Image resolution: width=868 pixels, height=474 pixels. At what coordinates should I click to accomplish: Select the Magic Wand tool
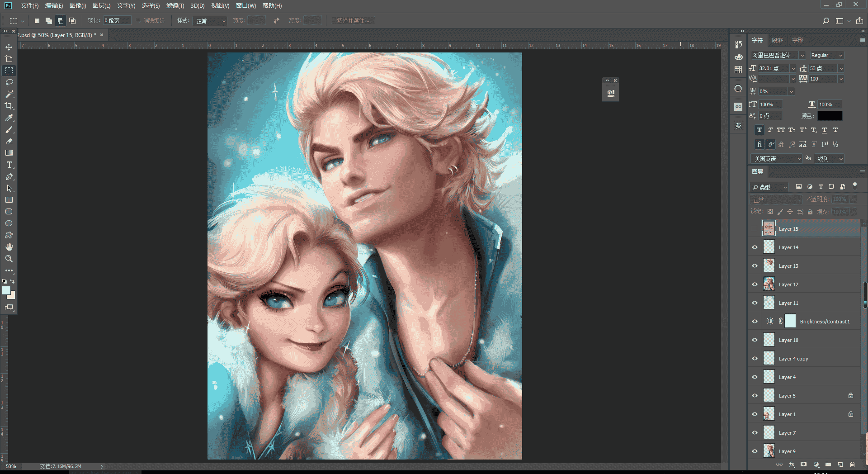pos(9,94)
